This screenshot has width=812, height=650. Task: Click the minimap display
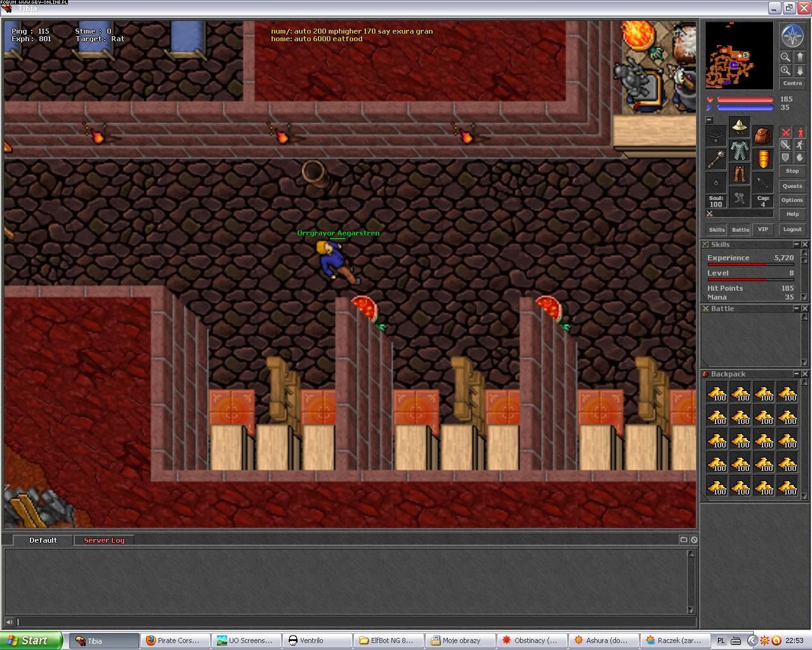tap(740, 55)
